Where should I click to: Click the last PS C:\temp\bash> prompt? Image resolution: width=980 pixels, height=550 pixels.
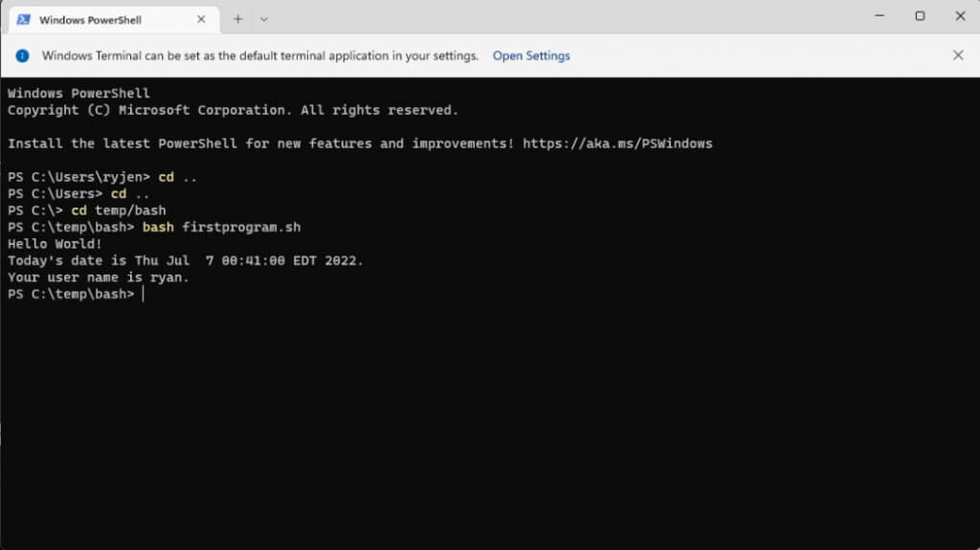(x=71, y=295)
